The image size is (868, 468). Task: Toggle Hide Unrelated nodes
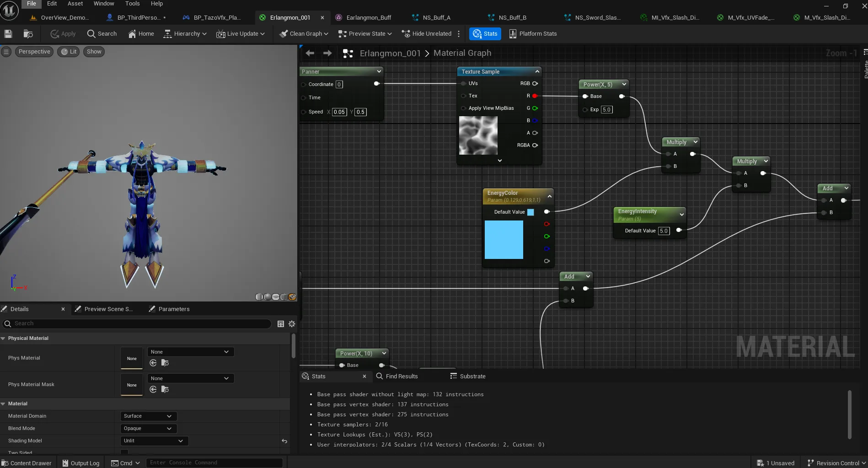426,34
